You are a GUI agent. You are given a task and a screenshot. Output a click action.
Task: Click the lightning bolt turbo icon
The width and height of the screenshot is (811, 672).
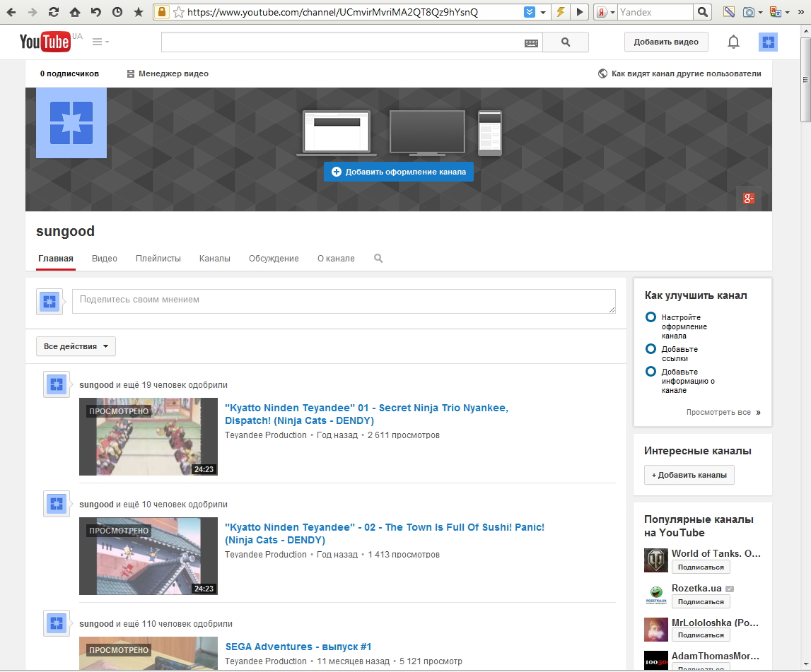tap(560, 12)
